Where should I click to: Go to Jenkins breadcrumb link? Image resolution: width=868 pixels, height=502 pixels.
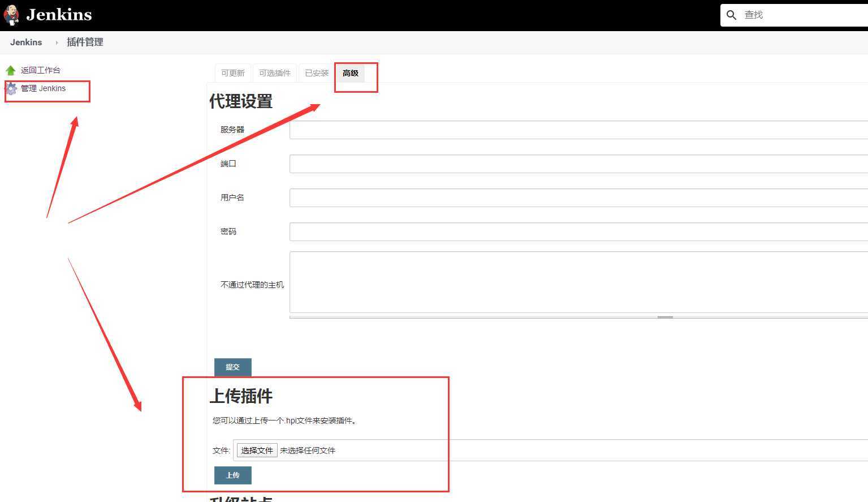pos(26,42)
